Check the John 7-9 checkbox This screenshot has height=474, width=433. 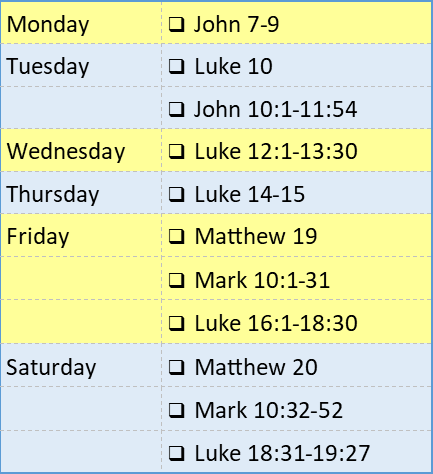[x=176, y=25]
